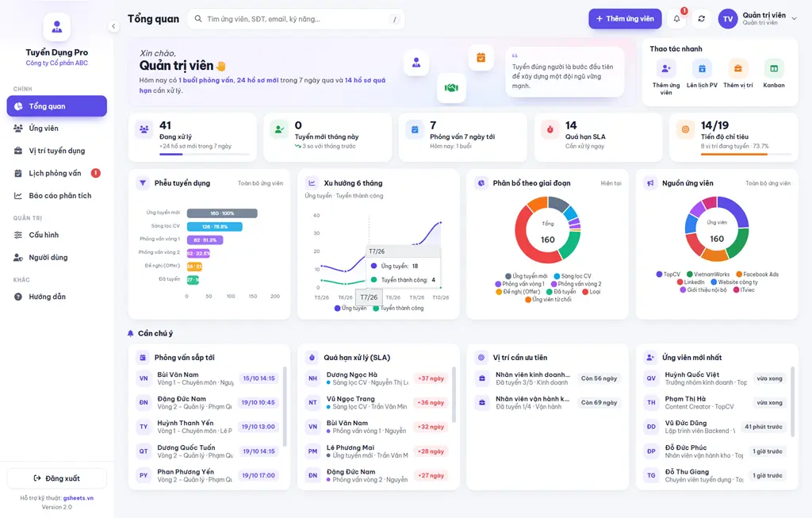Toggle Ứng tuyển series in trend legend
Viewport: 812px width, 518px height.
point(350,309)
